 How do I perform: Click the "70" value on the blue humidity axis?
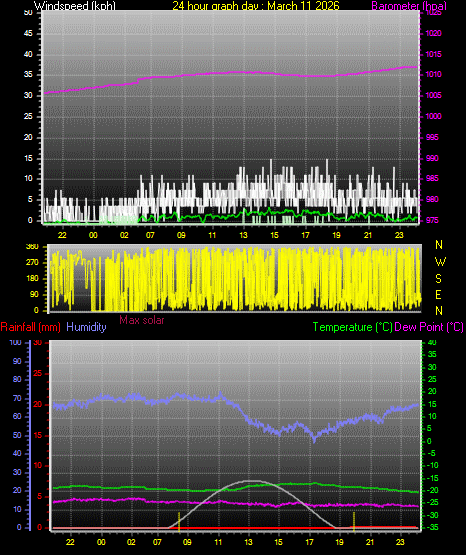[17, 398]
